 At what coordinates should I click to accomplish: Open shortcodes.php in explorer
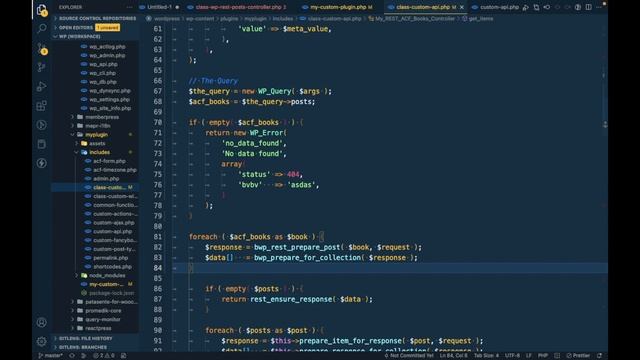[112, 267]
